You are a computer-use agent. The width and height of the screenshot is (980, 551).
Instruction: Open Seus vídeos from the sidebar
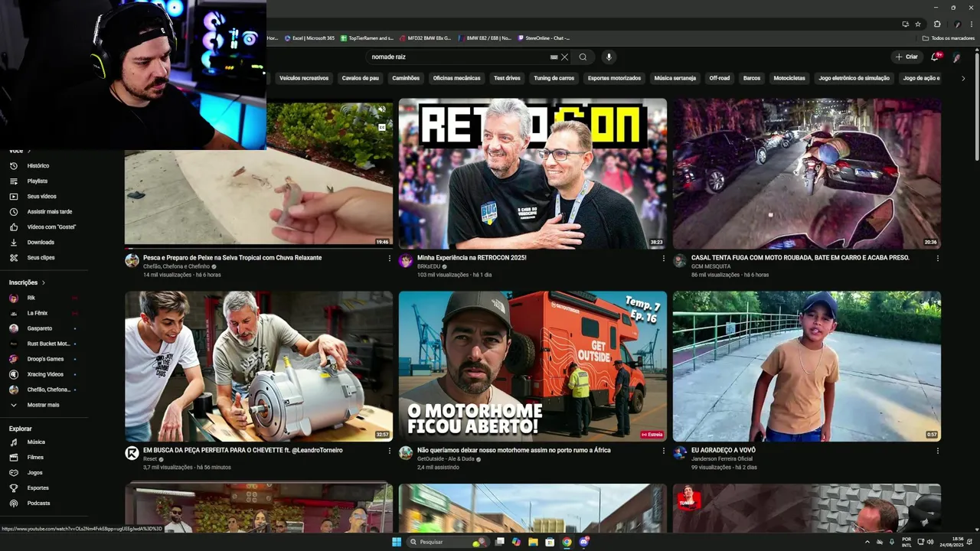[x=42, y=196]
